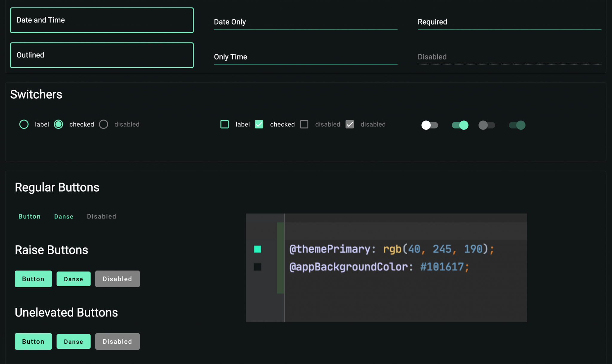Select the unchecked 'label' radio button
The height and width of the screenshot is (364, 612).
[24, 124]
